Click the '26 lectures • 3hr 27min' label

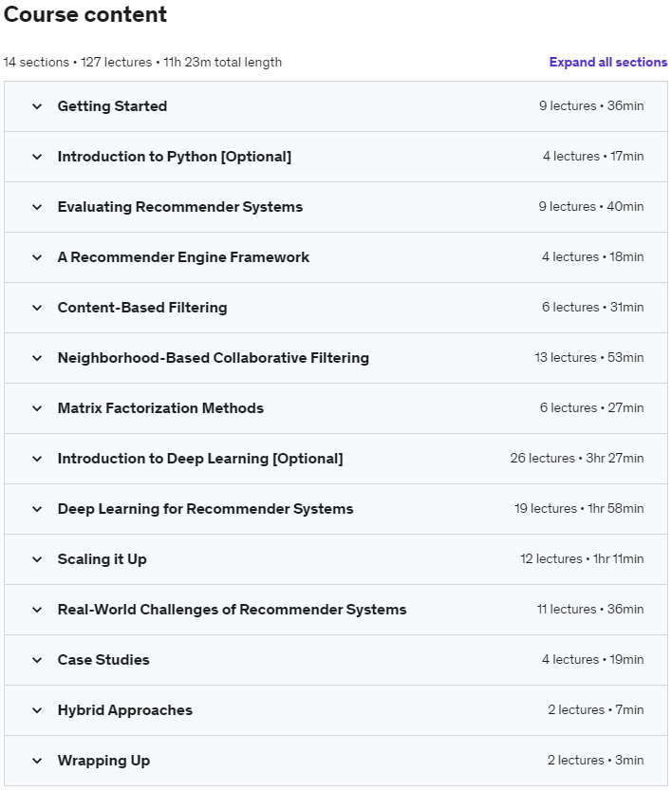pyautogui.click(x=576, y=459)
